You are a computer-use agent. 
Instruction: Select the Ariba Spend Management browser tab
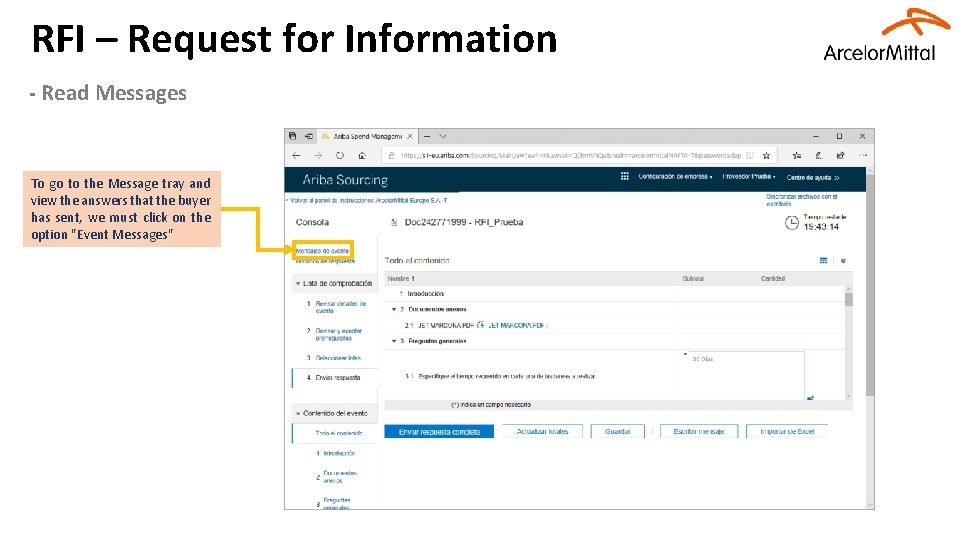tap(367, 136)
